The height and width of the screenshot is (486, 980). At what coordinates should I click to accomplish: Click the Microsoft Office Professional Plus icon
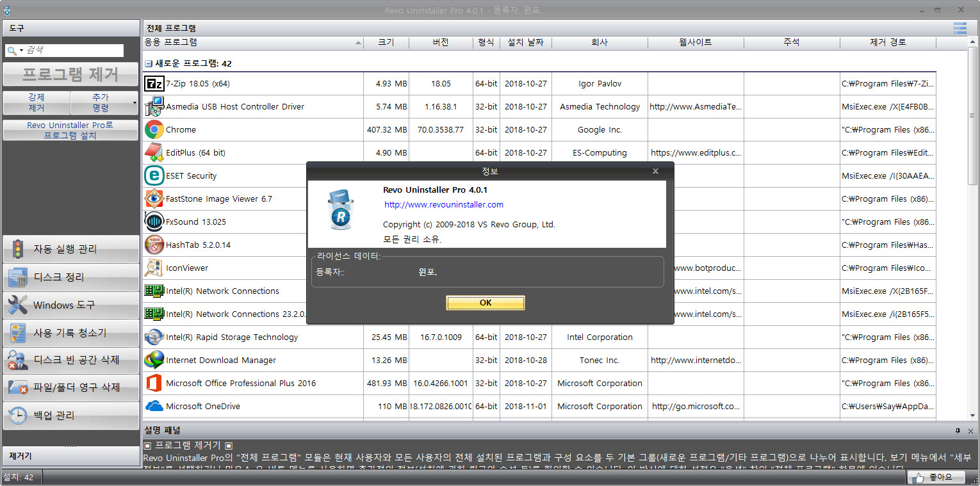click(x=154, y=383)
